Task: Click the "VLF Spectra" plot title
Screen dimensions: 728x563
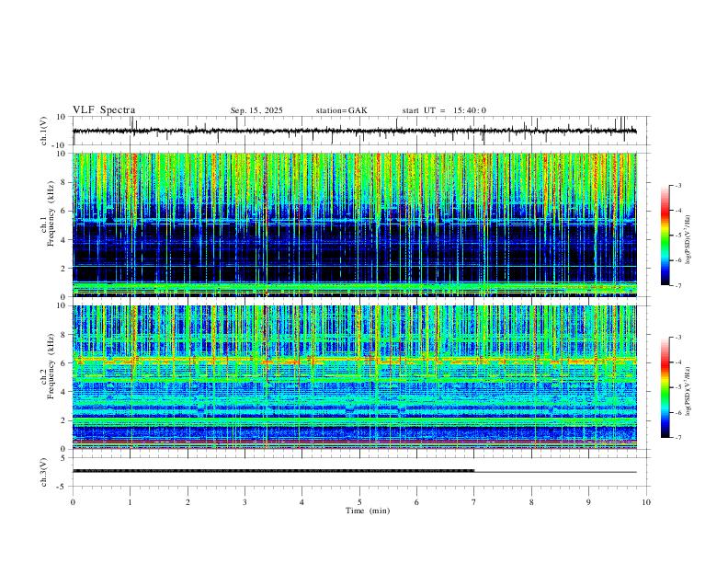Action: tap(104, 110)
